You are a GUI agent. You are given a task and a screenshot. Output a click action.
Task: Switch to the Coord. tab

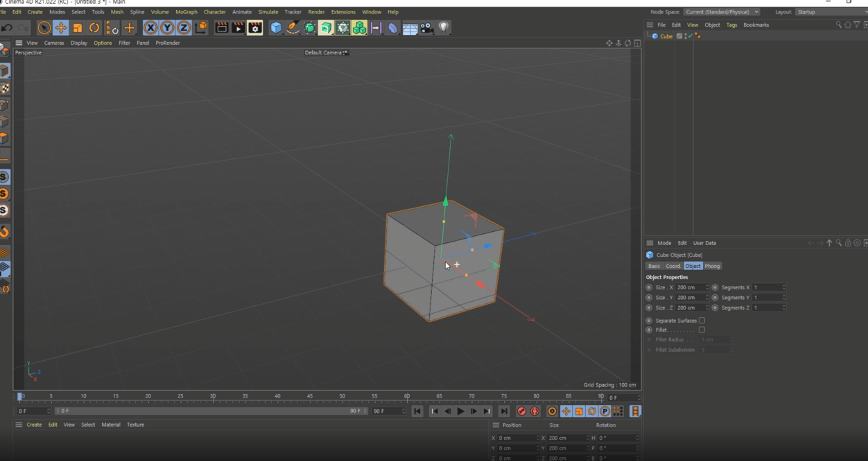coord(673,266)
